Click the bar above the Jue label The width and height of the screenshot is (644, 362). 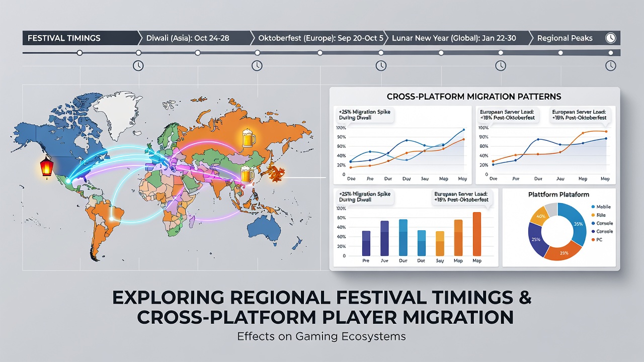tap(384, 238)
